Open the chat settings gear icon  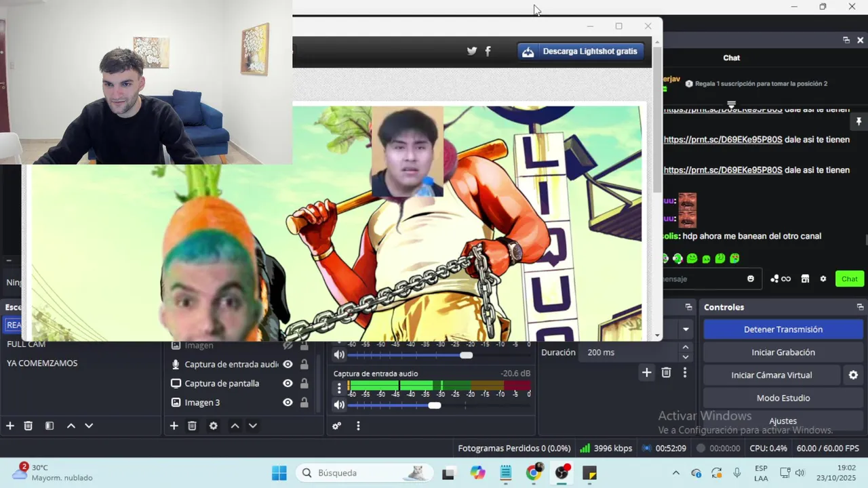pos(823,279)
